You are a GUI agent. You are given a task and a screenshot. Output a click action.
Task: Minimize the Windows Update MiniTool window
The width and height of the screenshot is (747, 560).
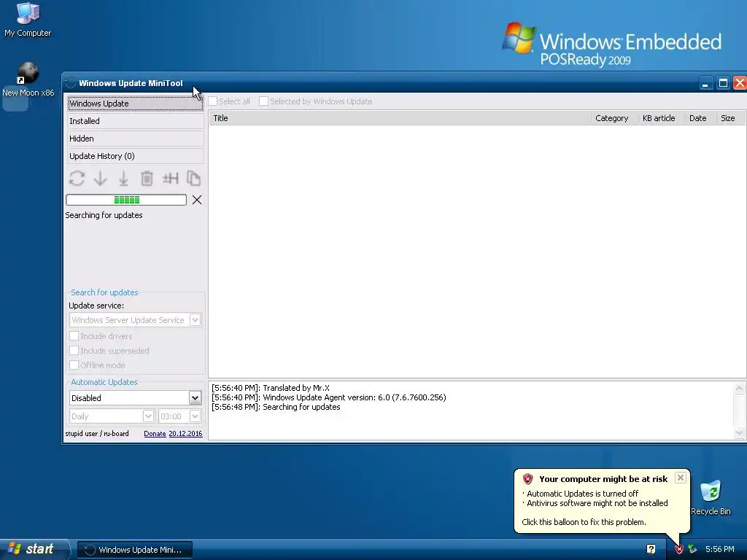coord(705,83)
